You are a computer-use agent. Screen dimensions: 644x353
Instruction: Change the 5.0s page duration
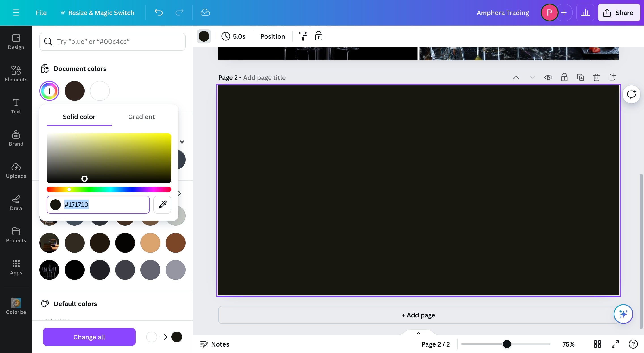[233, 36]
